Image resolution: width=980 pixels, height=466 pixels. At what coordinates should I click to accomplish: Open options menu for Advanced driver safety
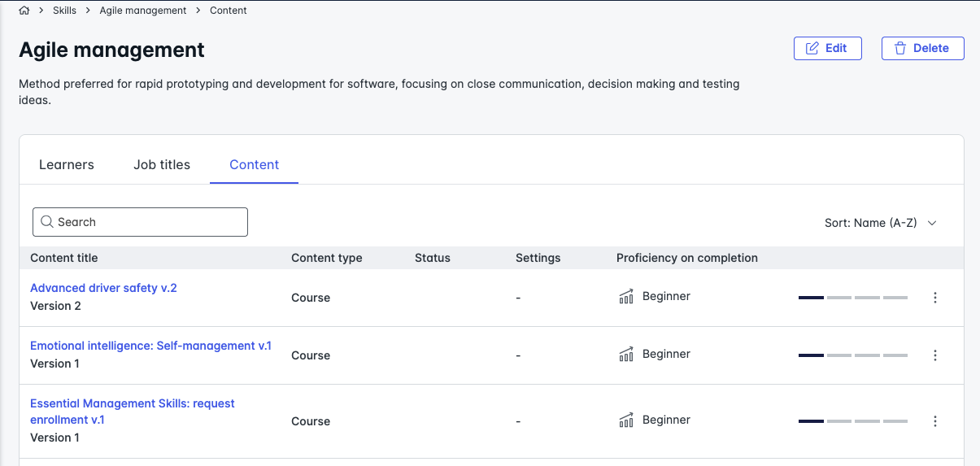[935, 298]
